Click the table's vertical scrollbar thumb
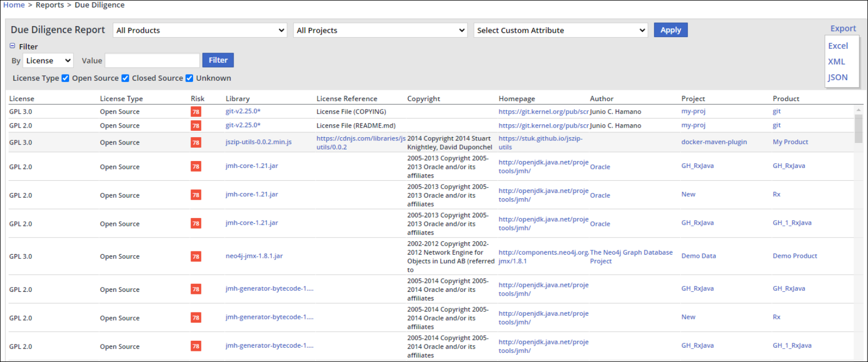Viewport: 868px width, 362px height. [858, 128]
